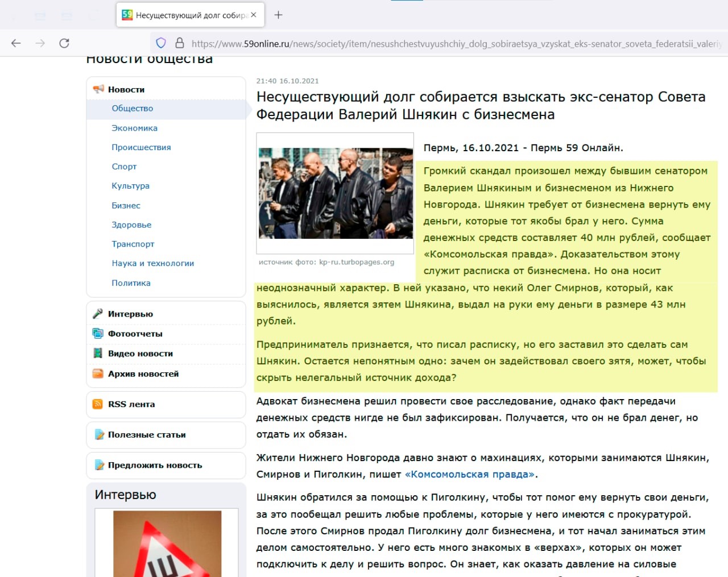
Task: Open Архив новостей link
Action: point(143,374)
